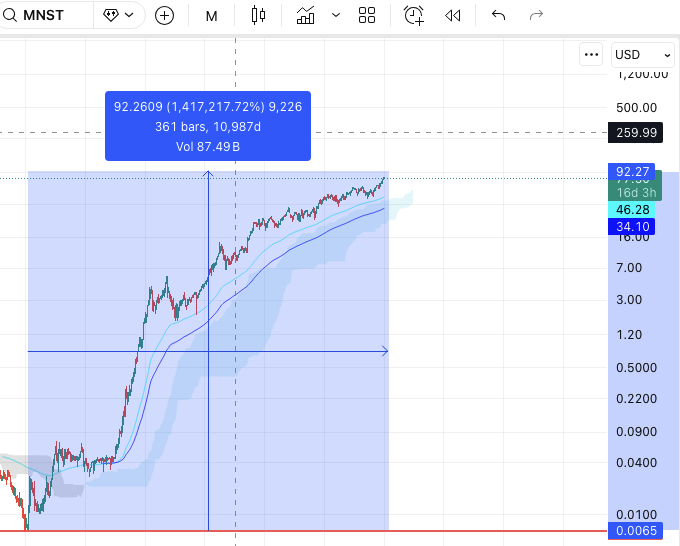
Task: Click the 259.99 crosshair price label
Action: [x=635, y=132]
